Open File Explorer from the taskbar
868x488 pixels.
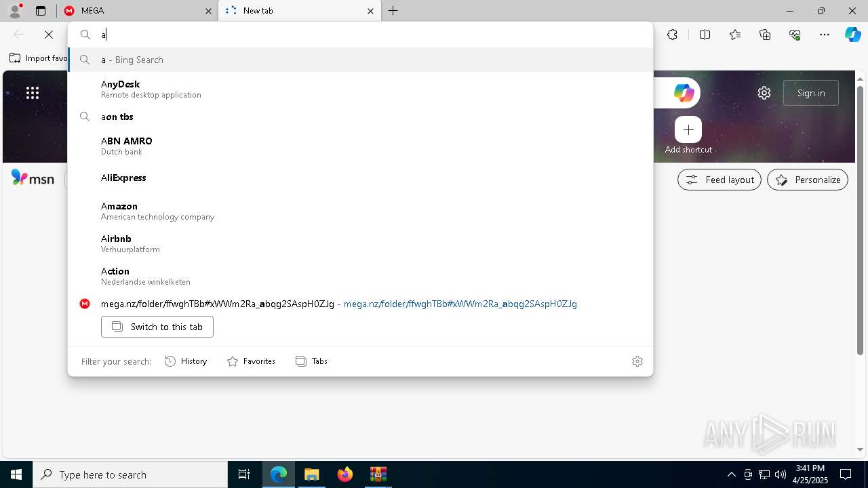[312, 474]
